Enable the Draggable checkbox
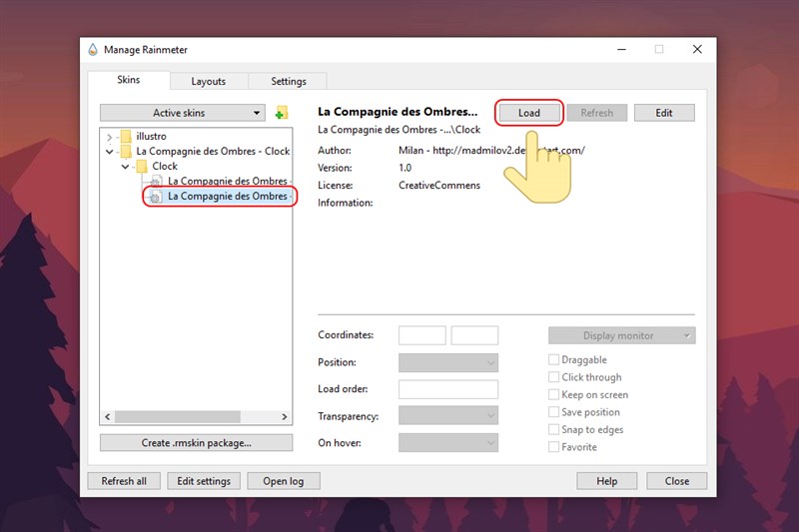799x532 pixels. coord(554,360)
